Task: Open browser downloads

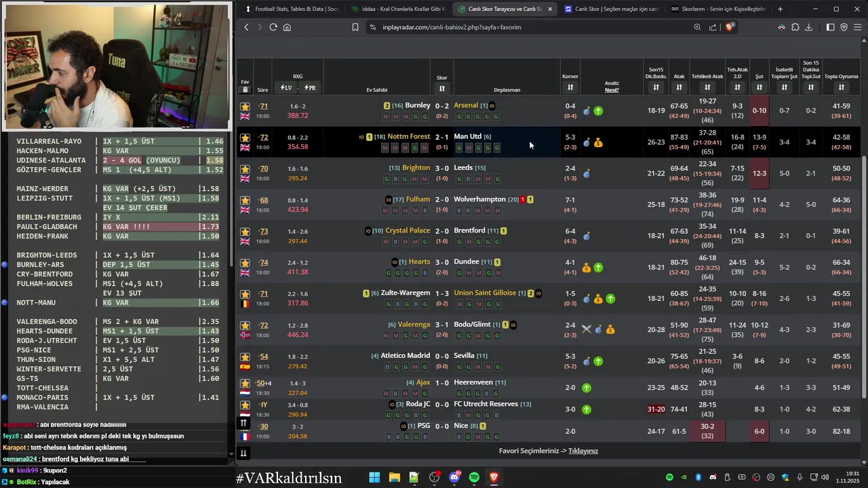Action: [808, 27]
